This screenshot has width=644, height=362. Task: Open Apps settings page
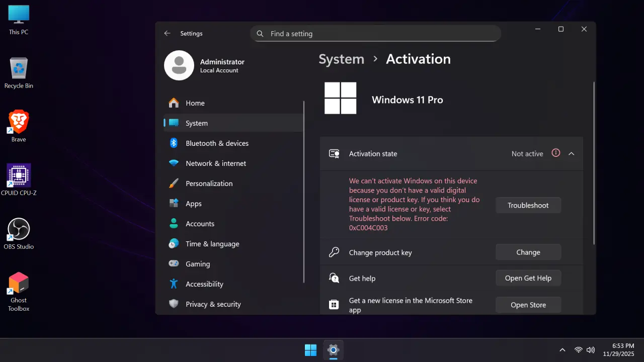233,204
